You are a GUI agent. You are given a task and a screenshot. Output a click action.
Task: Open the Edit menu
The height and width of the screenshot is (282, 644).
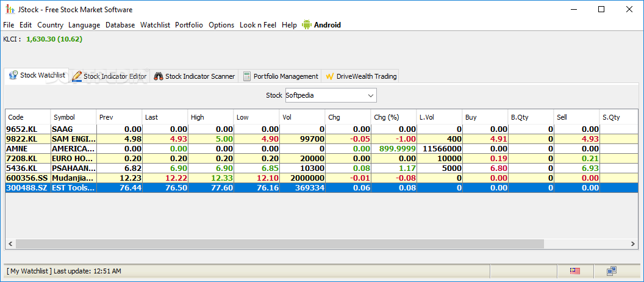tap(26, 25)
